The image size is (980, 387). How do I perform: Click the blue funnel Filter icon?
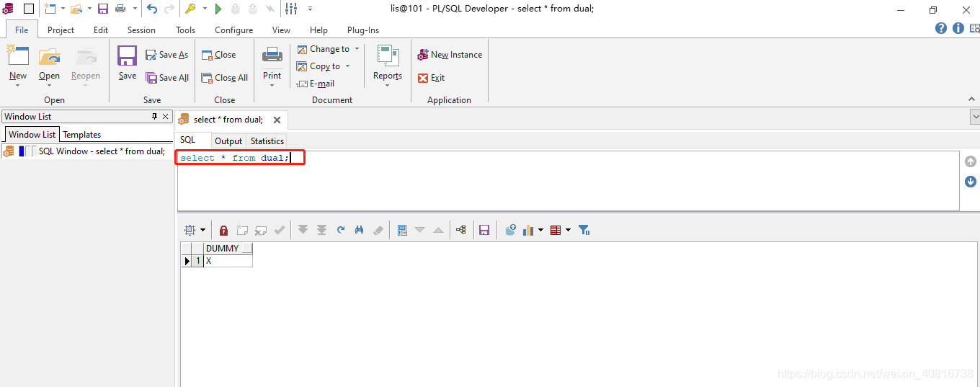584,230
